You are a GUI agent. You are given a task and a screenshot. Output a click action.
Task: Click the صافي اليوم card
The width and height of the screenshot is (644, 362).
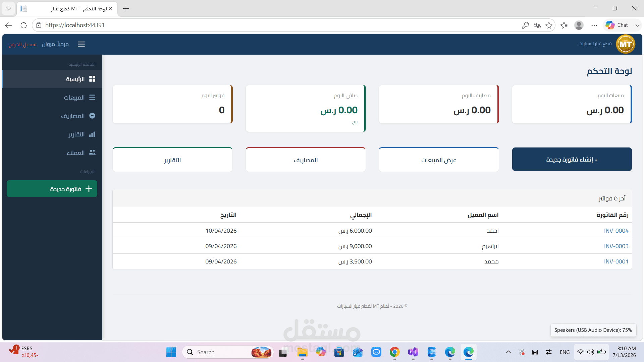coord(306,108)
